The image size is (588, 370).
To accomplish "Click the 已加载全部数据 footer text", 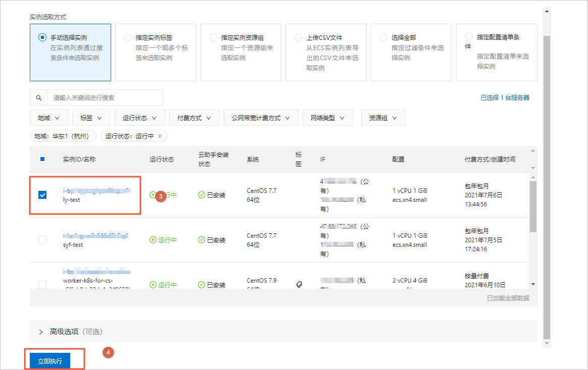I will [508, 298].
